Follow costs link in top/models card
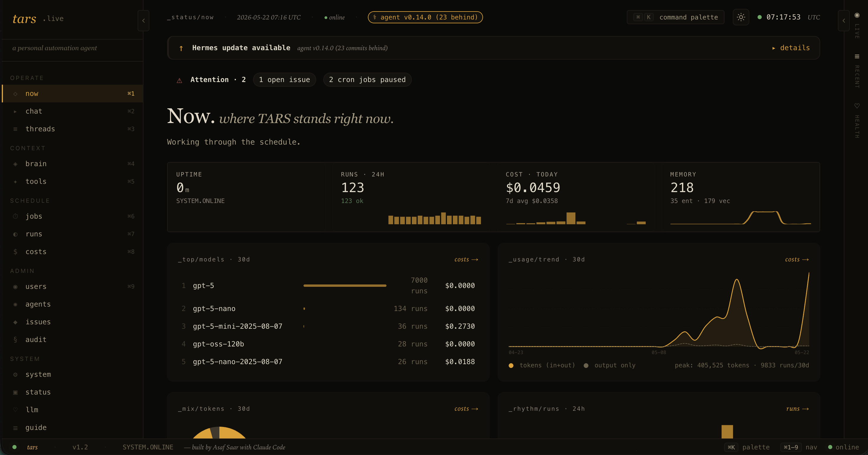The width and height of the screenshot is (868, 455). coord(466,259)
